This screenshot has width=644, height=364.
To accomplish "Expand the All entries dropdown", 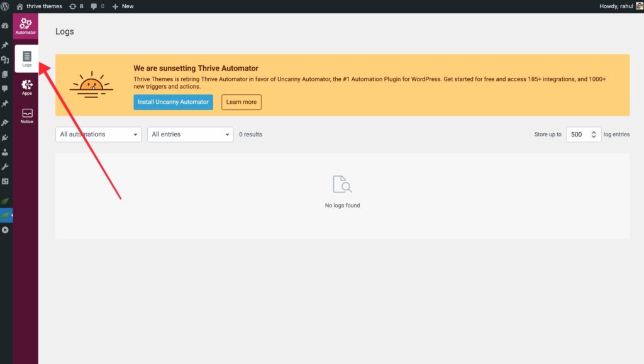I will coord(191,134).
